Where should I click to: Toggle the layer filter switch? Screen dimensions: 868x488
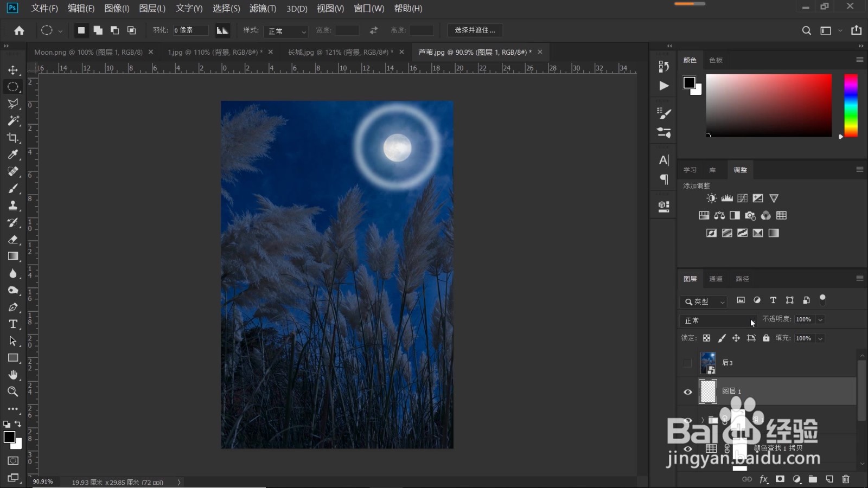(x=822, y=299)
